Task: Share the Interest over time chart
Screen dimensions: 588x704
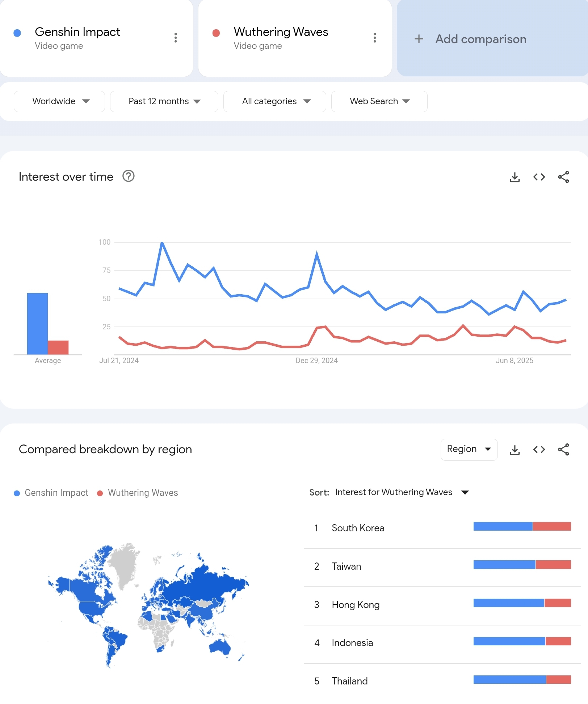Action: (x=563, y=177)
